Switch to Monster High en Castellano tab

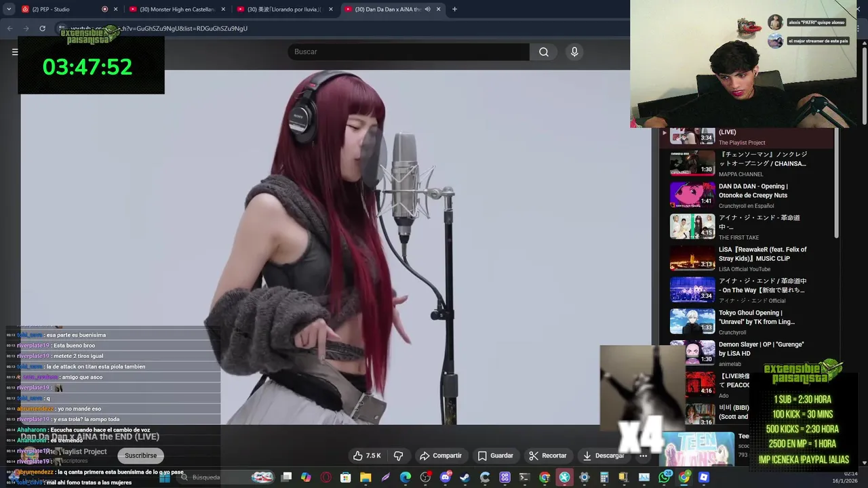pos(177,9)
